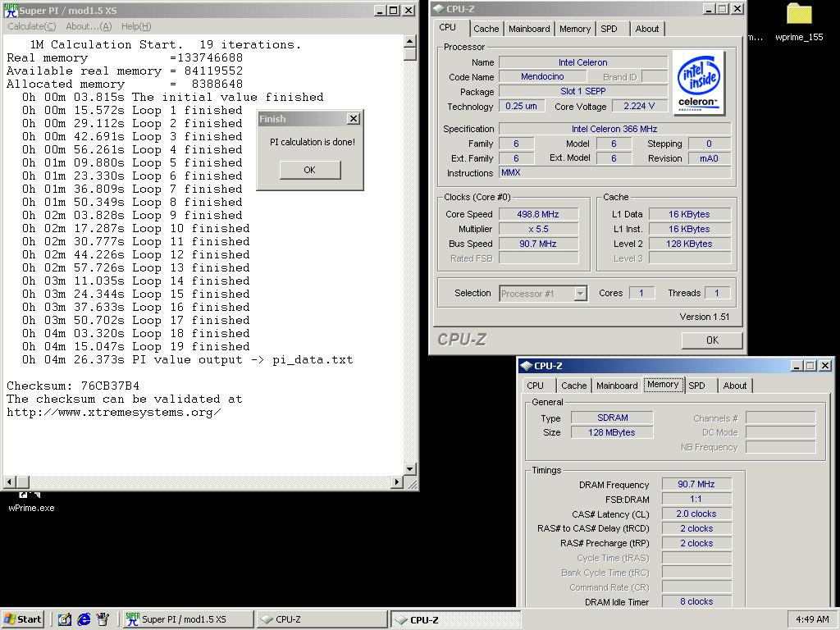Open the Calculate menu in Super PI

tap(32, 26)
